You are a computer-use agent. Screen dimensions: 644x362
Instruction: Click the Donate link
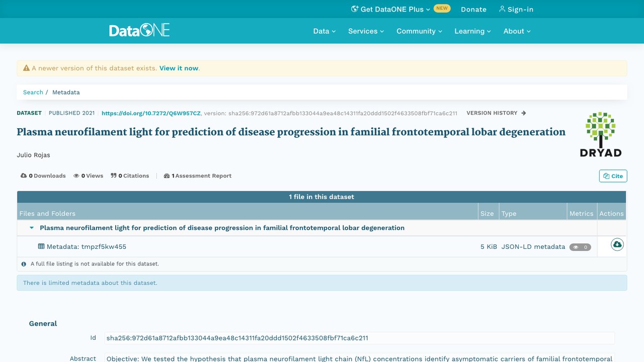pyautogui.click(x=473, y=9)
